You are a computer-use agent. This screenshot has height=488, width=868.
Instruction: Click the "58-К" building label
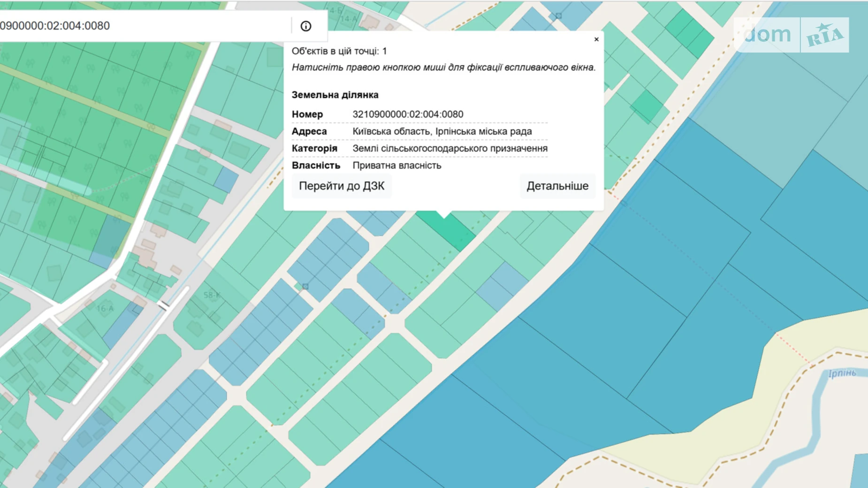(x=212, y=295)
